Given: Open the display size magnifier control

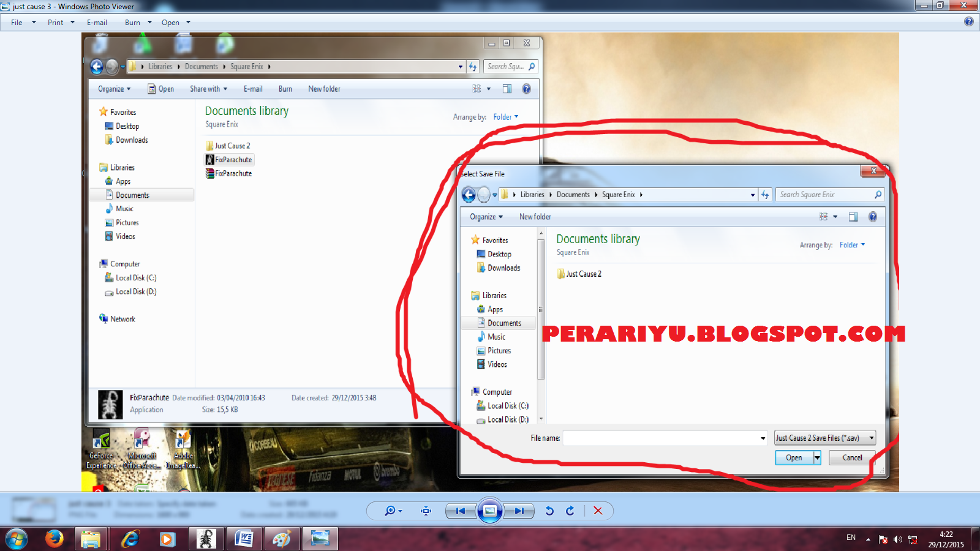Looking at the screenshot, I should click(x=393, y=511).
